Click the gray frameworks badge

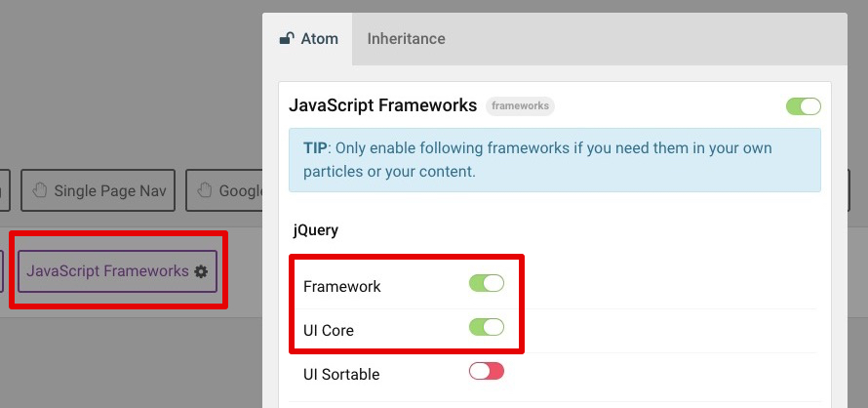pos(520,105)
